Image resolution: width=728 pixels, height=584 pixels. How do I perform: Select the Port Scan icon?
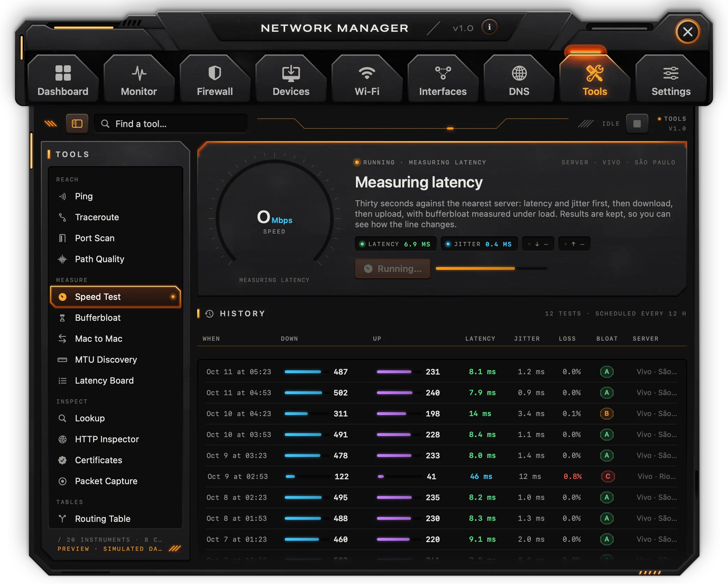coord(62,238)
